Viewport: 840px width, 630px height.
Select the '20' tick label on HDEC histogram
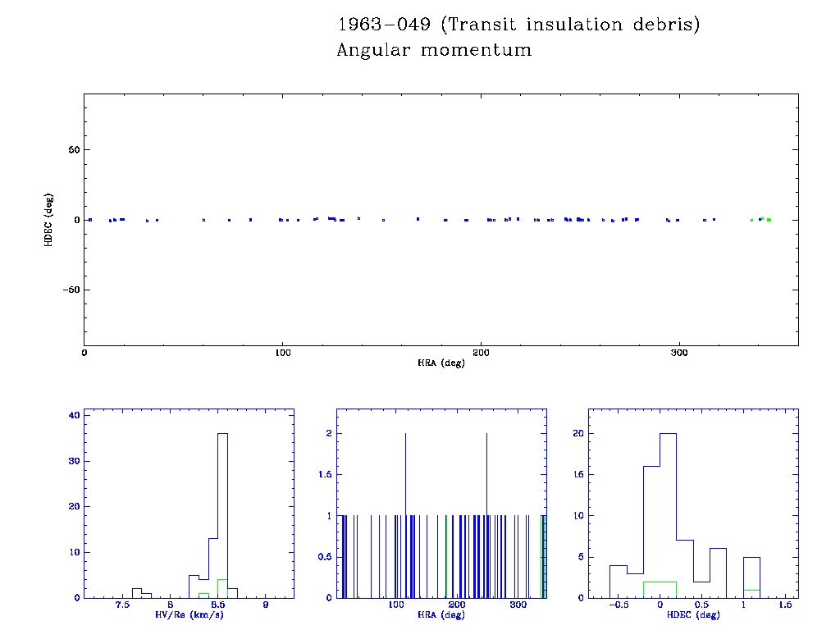coord(577,433)
